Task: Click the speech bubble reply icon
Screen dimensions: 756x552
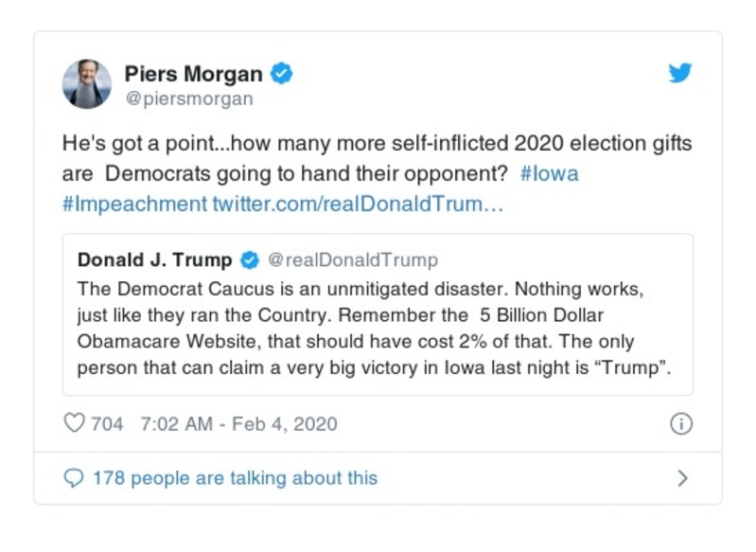Action: point(74,478)
